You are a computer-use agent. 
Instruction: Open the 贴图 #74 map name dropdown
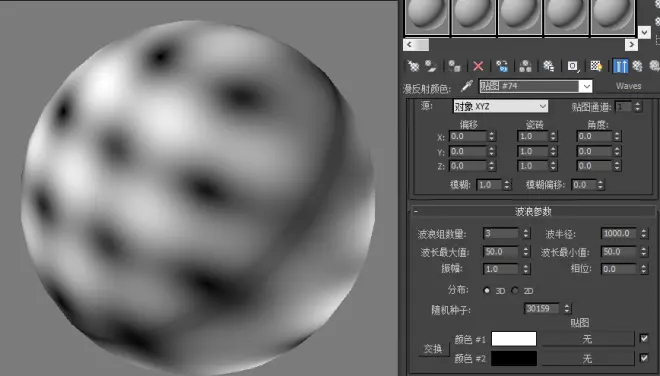586,86
